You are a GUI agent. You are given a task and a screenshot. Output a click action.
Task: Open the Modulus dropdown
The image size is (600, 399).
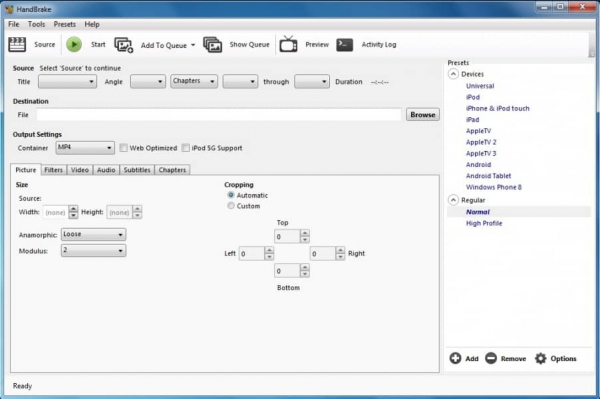93,251
